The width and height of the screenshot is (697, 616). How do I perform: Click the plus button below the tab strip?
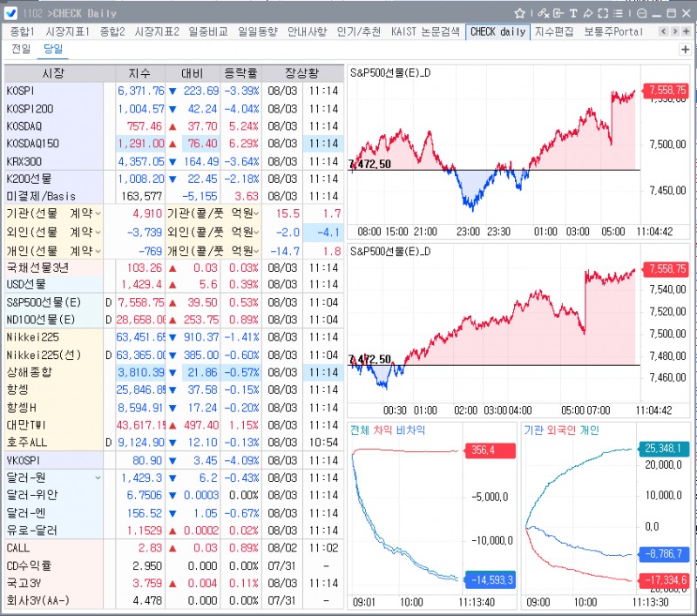pyautogui.click(x=686, y=50)
